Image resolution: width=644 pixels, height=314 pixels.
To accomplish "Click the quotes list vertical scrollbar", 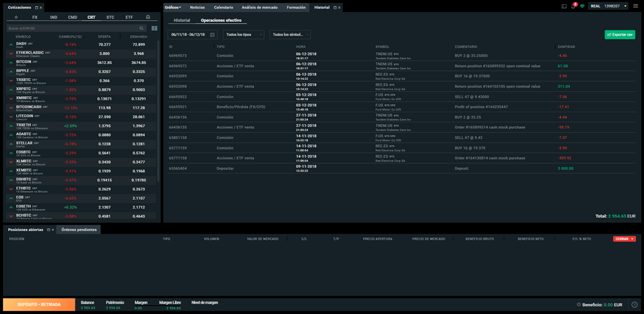I will 159,111.
